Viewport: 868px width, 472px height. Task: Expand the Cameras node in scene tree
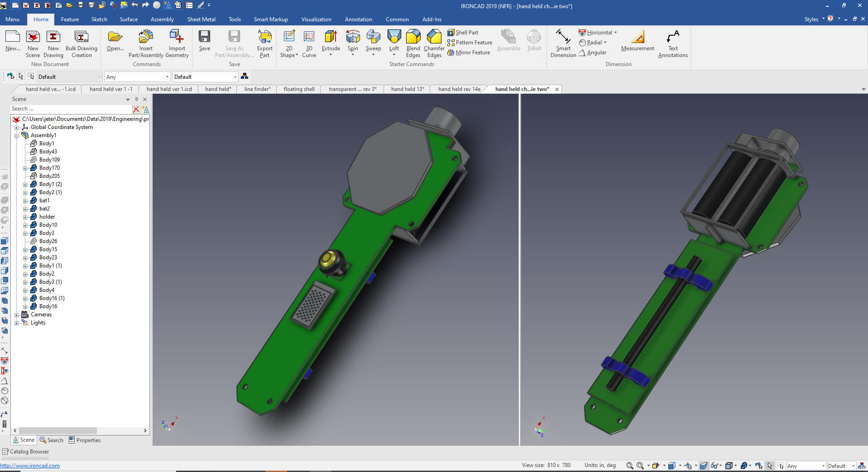coord(17,315)
